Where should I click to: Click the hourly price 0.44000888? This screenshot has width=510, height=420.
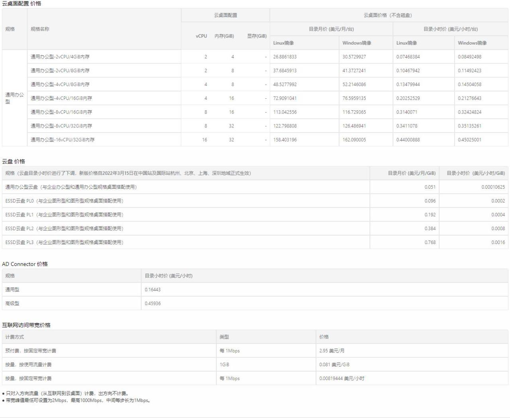(408, 140)
